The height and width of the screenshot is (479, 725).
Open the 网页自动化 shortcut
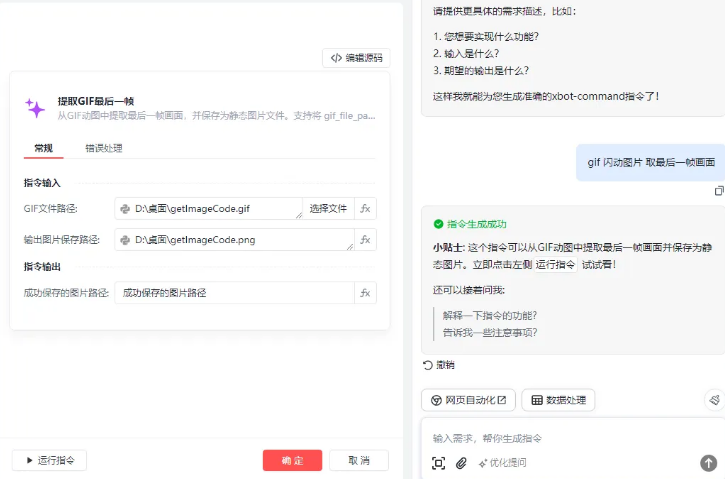click(x=468, y=400)
